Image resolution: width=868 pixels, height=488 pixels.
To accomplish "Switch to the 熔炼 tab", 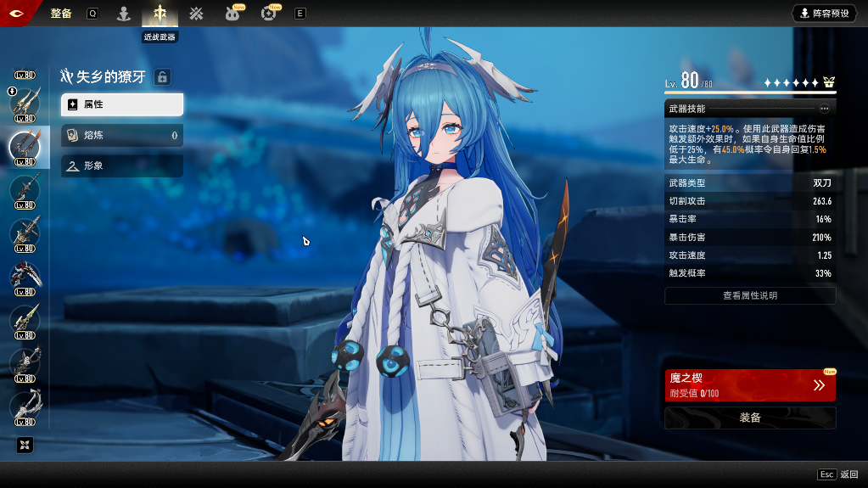I will click(122, 135).
